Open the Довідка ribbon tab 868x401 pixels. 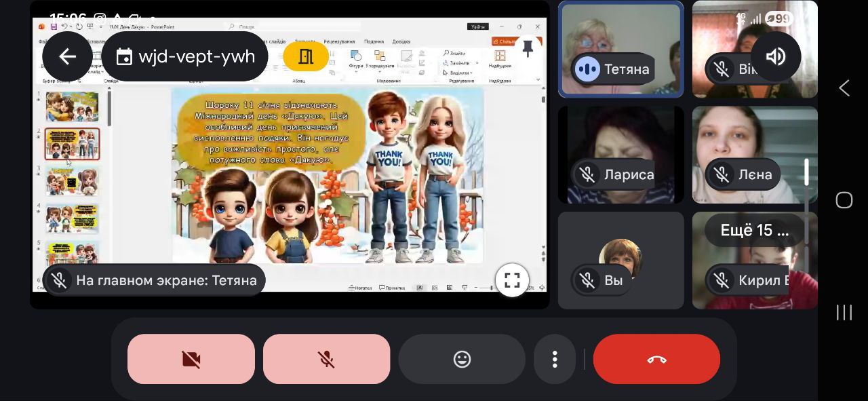pyautogui.click(x=401, y=41)
